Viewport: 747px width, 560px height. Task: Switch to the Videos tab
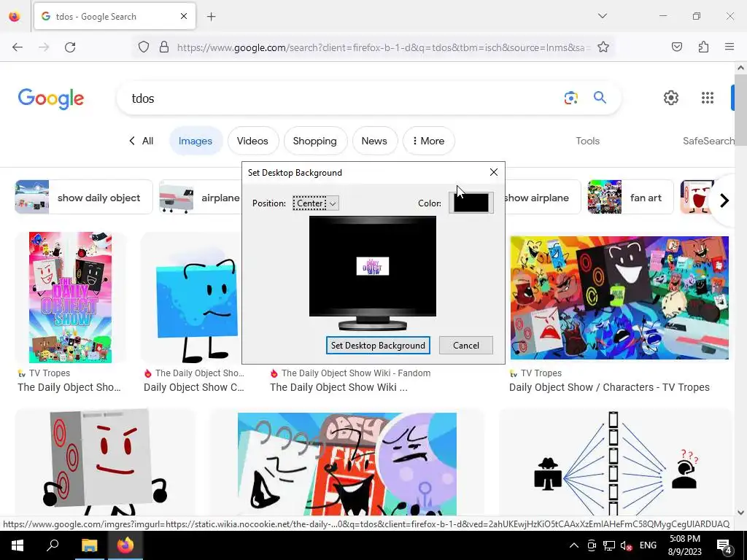tap(252, 141)
